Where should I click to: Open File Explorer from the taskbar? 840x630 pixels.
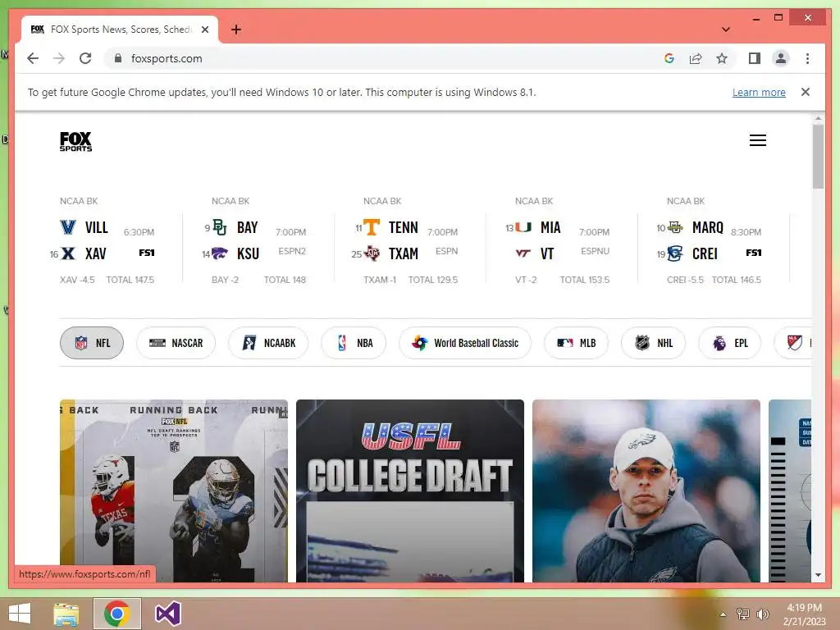[66, 614]
